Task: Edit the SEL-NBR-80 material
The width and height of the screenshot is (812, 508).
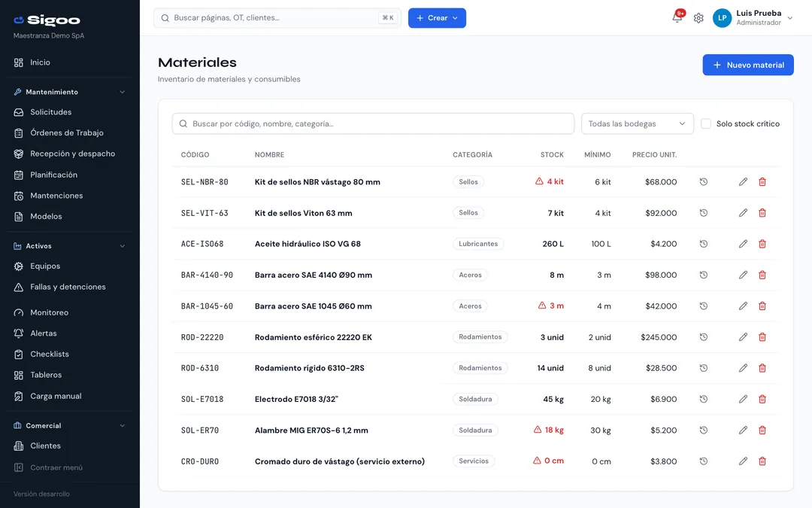Action: (743, 182)
